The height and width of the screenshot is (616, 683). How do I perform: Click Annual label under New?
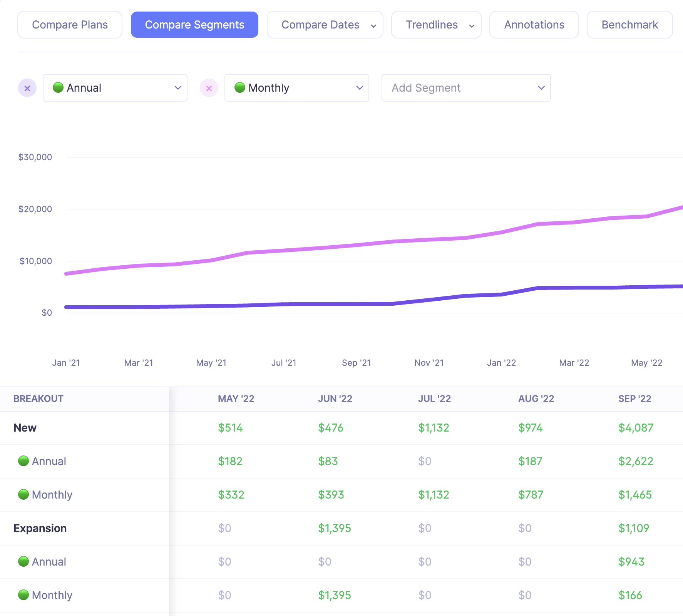pos(49,461)
